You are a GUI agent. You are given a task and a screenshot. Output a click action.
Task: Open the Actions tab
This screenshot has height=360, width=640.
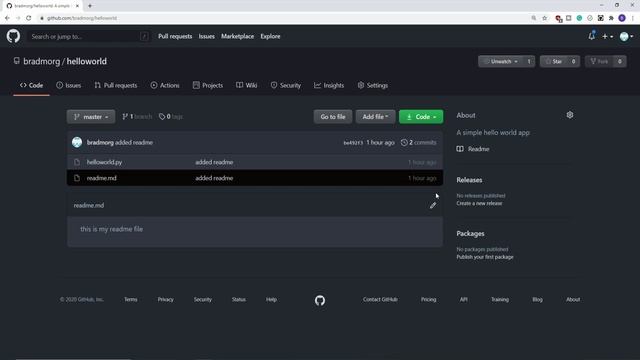click(165, 85)
